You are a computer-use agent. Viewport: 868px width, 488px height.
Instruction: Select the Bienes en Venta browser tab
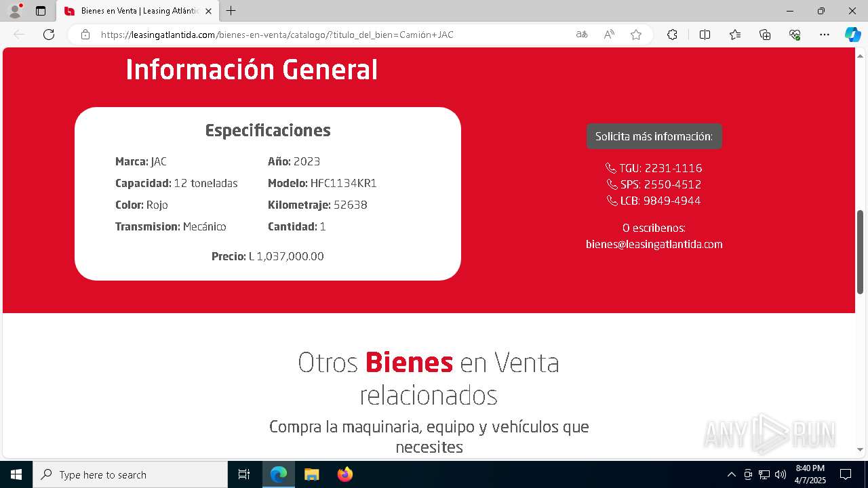click(x=138, y=11)
